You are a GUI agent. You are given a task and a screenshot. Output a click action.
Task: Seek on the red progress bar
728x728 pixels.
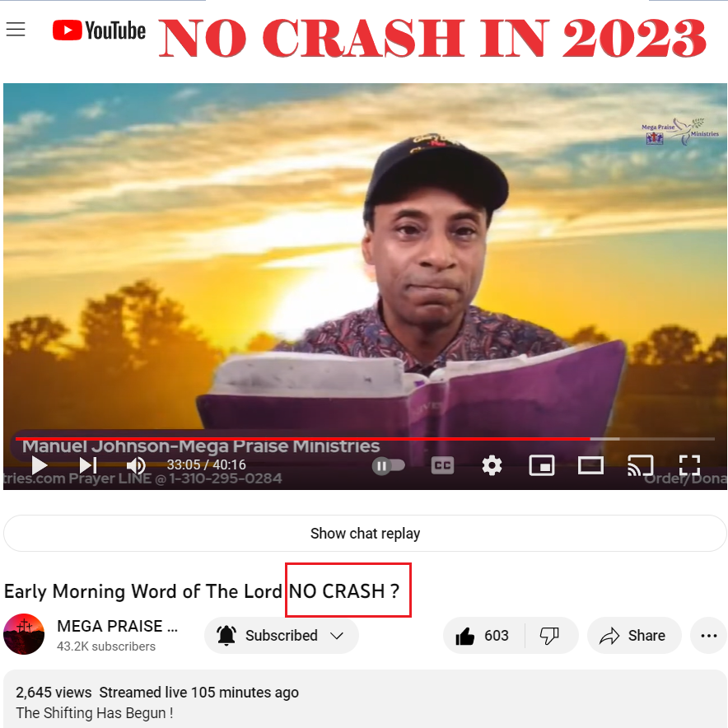coord(365,439)
